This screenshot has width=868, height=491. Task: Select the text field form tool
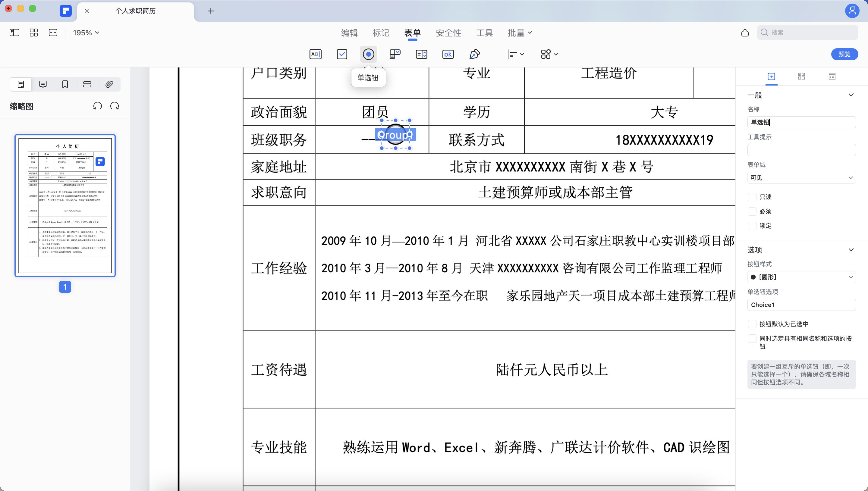tap(316, 54)
